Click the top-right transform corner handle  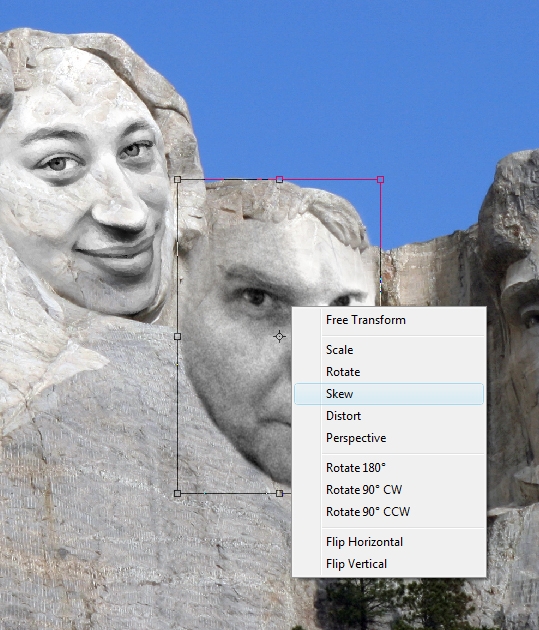[380, 180]
